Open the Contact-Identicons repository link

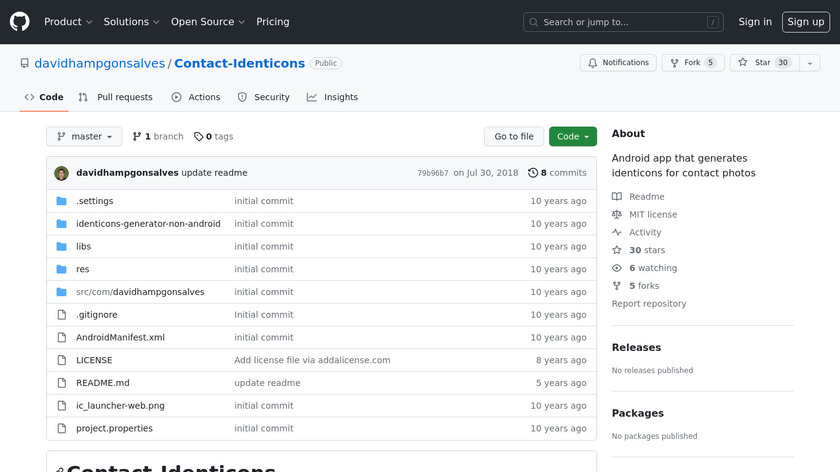coord(239,63)
